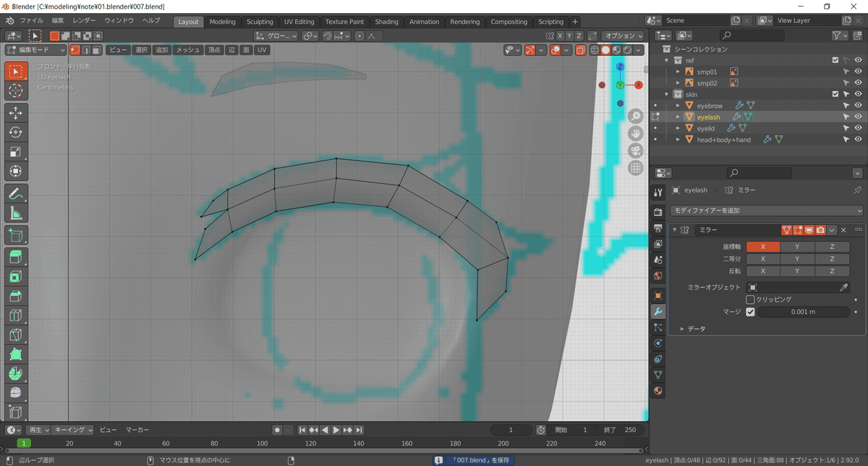
Task: Hide the eyelash object in viewport
Action: coord(858,116)
